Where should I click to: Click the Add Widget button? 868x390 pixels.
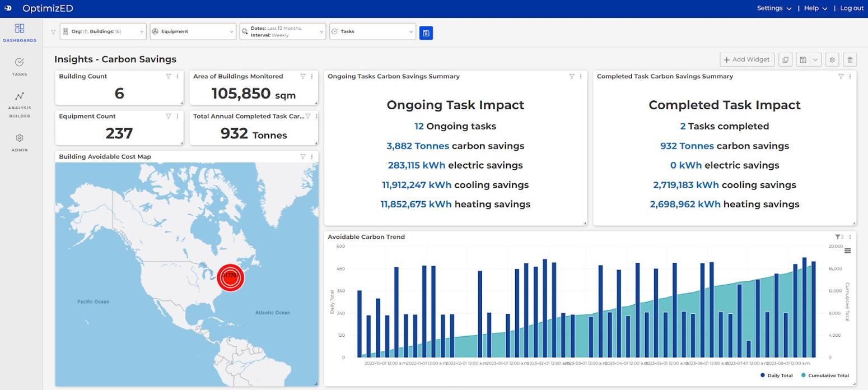[x=746, y=60]
